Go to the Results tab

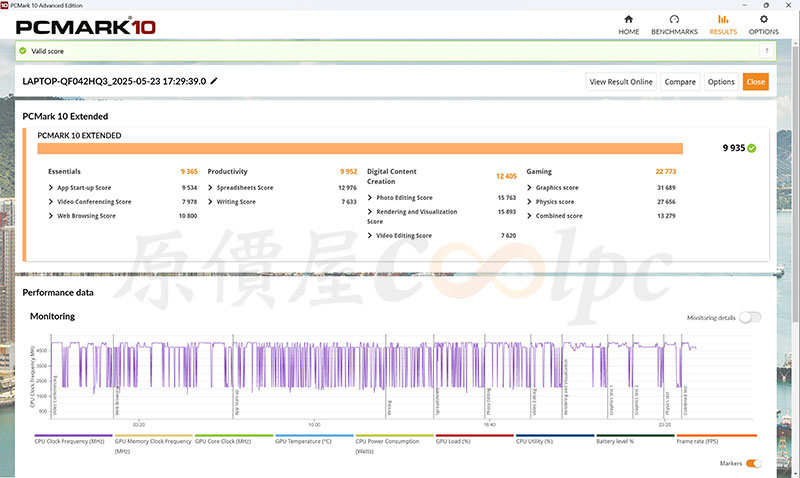723,24
